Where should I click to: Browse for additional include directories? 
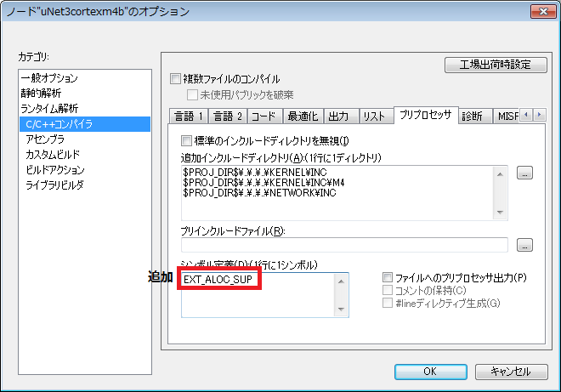524,173
